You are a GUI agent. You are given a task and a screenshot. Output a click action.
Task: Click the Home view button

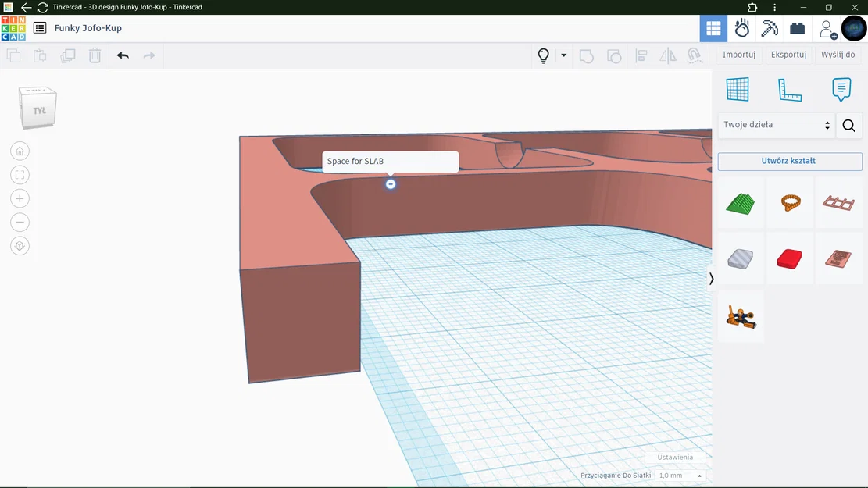20,151
